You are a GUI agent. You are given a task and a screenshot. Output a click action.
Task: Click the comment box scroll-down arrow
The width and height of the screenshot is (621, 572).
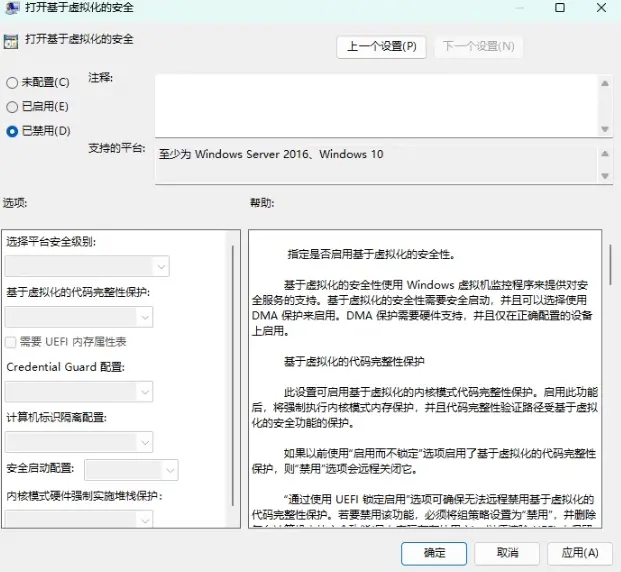pos(605,129)
